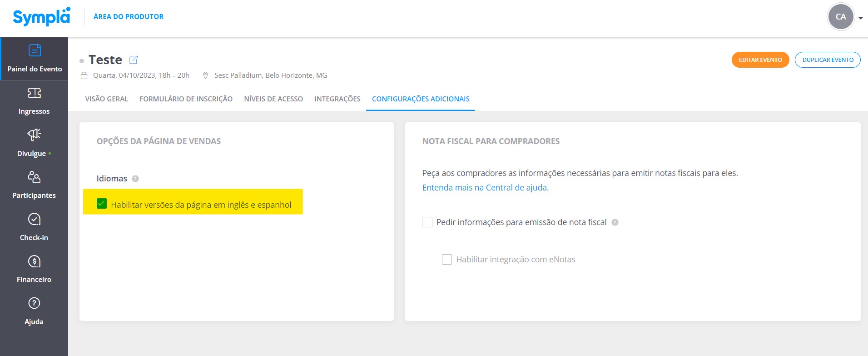Open the Check-in checkmark icon
The width and height of the screenshot is (868, 356).
(34, 219)
